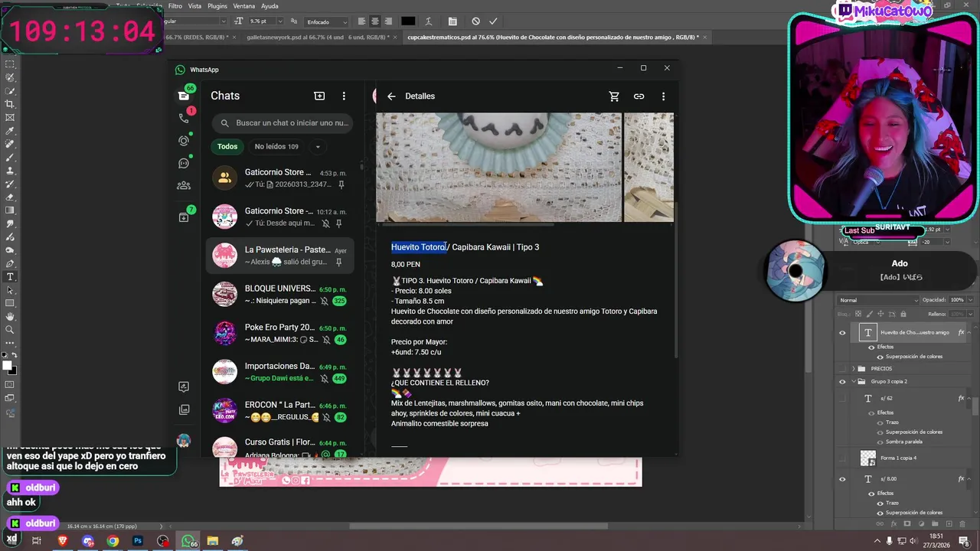The width and height of the screenshot is (980, 551).
Task: Open WhatsApp Status updates icon
Action: pyautogui.click(x=184, y=141)
